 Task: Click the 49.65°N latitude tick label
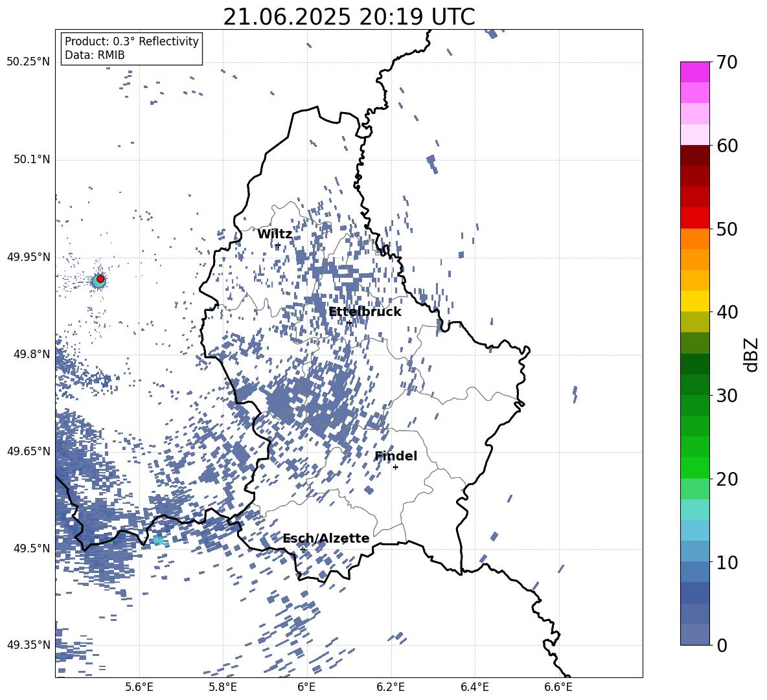click(x=29, y=451)
